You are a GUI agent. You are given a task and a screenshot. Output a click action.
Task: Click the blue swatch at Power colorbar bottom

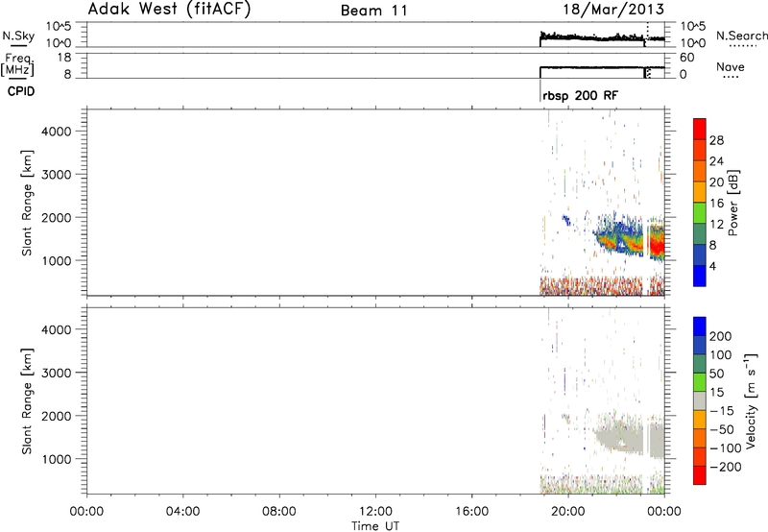click(700, 276)
